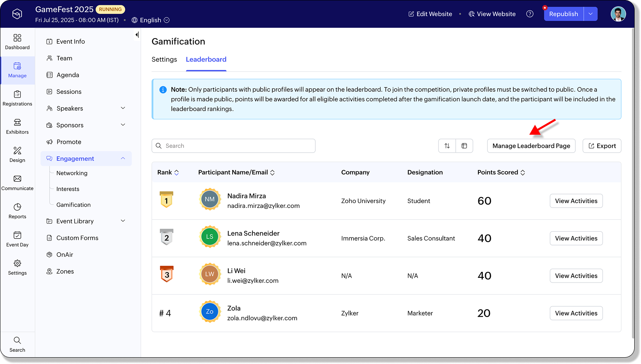Click the sort order arrows icon
Viewport: 641px width, 364px height.
[x=447, y=146]
